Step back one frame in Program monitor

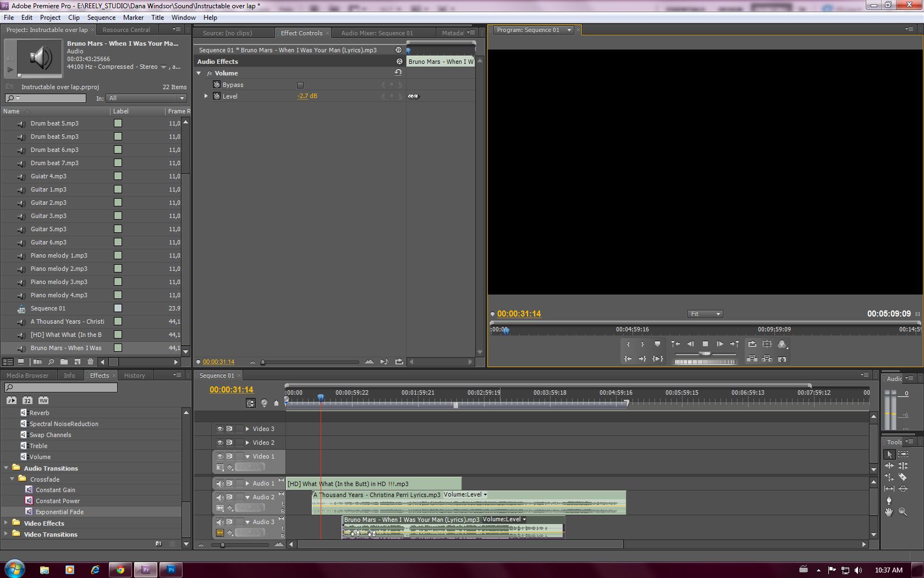click(x=690, y=344)
